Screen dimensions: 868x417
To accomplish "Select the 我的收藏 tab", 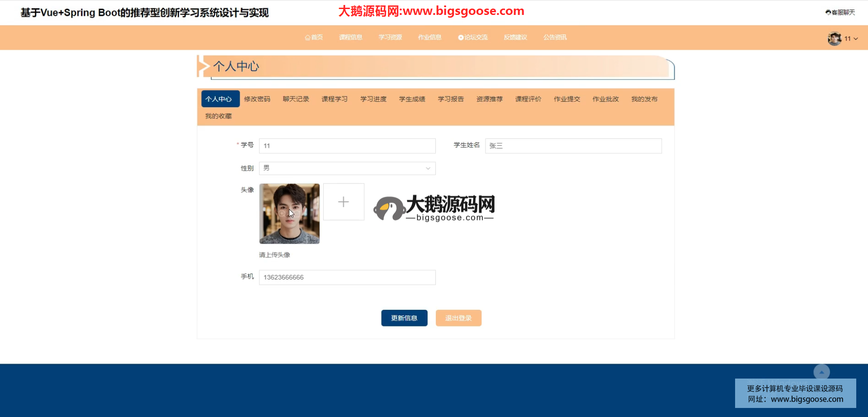I will coord(218,116).
